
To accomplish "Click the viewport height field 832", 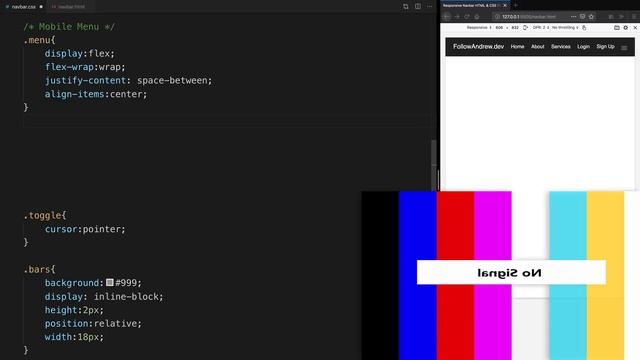I will pos(515,28).
